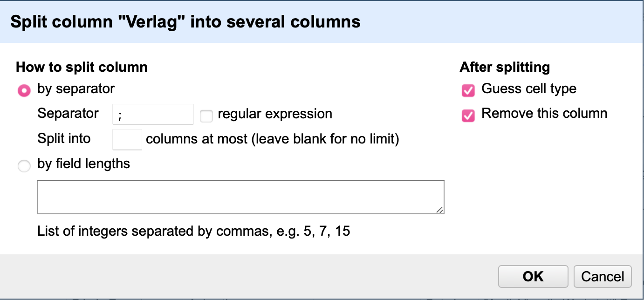Uncheck the Guess cell type checkbox
644x300 pixels.
tap(467, 90)
